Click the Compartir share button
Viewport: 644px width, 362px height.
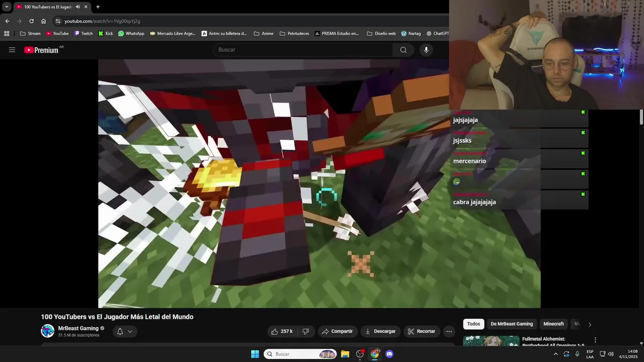(x=338, y=331)
